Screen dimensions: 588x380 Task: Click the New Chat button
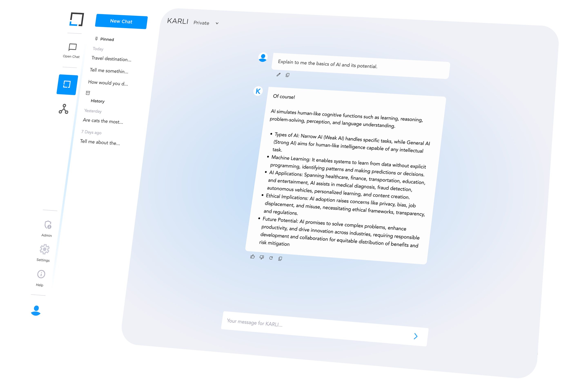(121, 21)
